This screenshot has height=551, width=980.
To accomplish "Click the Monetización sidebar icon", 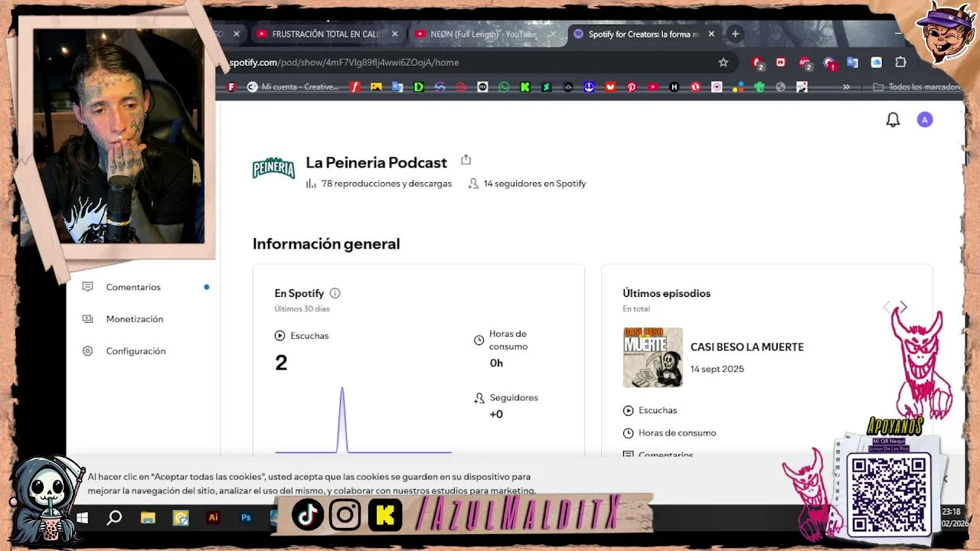I will tap(87, 319).
